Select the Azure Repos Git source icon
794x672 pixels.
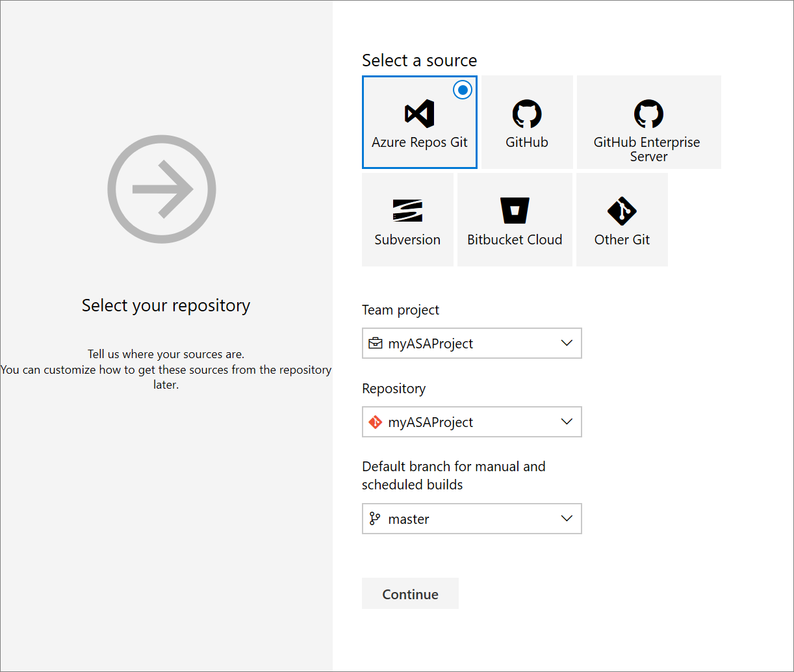tap(419, 114)
